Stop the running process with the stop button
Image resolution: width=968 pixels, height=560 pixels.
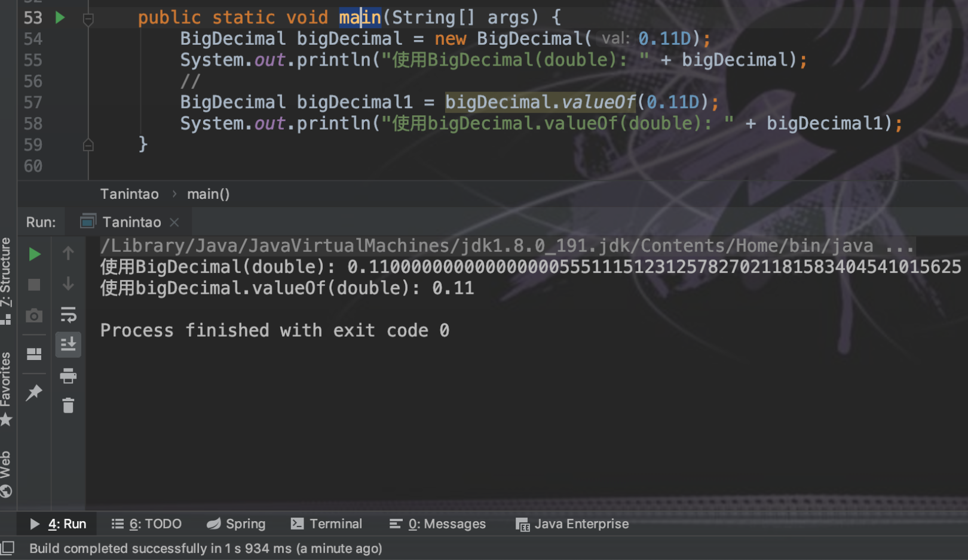tap(34, 285)
